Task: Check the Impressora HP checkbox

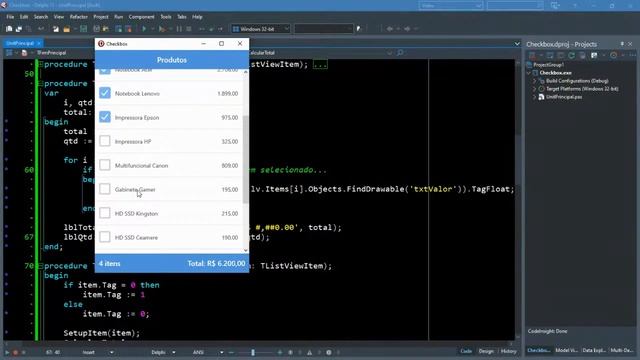Action: tap(105, 141)
